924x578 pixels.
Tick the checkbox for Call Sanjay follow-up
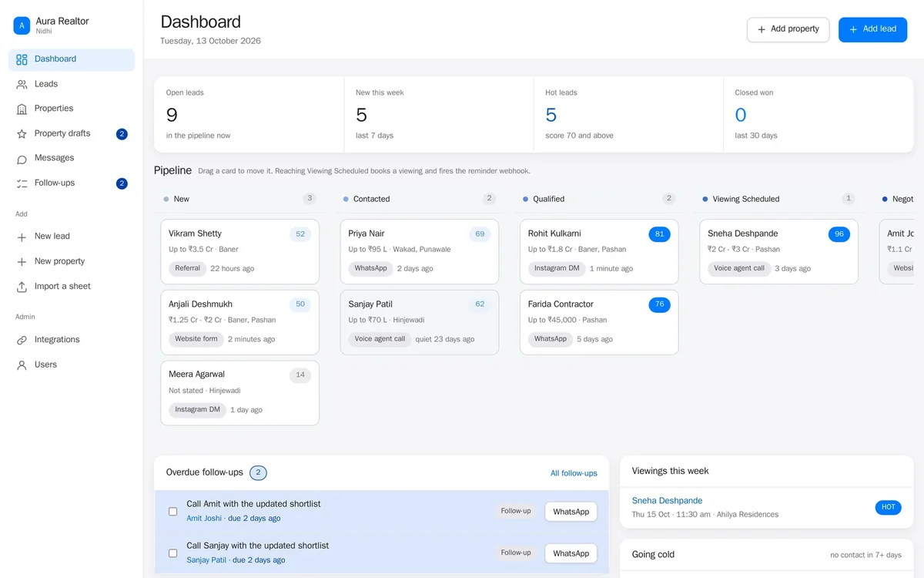pos(172,553)
